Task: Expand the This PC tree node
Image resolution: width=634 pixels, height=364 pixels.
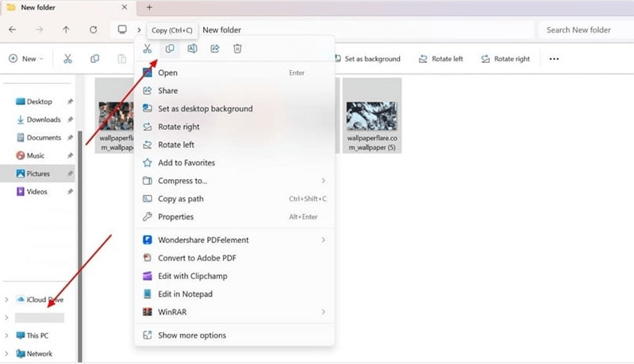Action: click(x=7, y=336)
